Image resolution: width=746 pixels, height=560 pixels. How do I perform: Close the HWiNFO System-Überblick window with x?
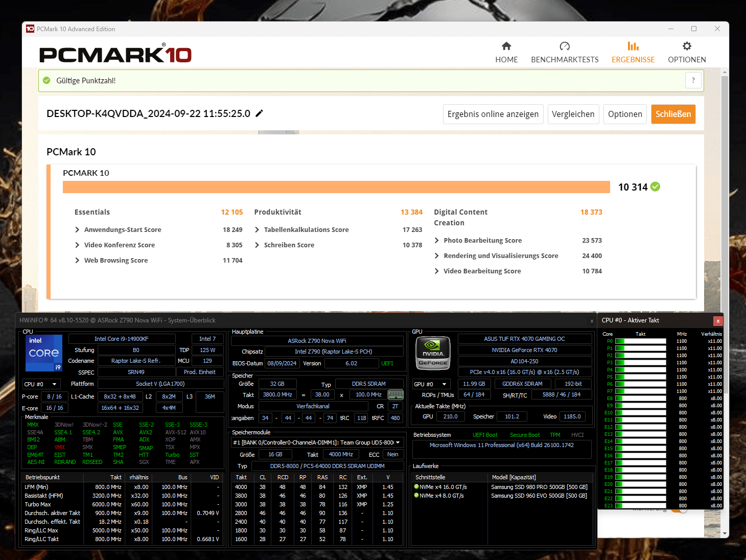coord(592,321)
